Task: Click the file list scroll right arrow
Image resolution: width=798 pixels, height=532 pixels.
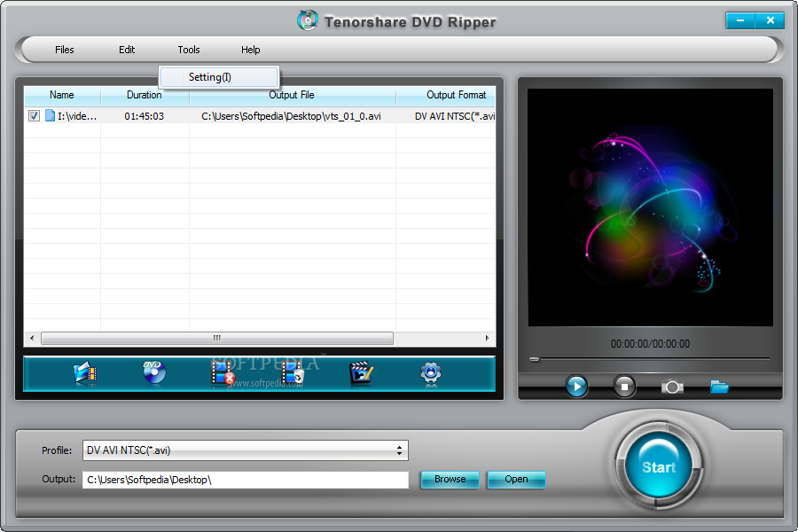Action: [x=487, y=338]
